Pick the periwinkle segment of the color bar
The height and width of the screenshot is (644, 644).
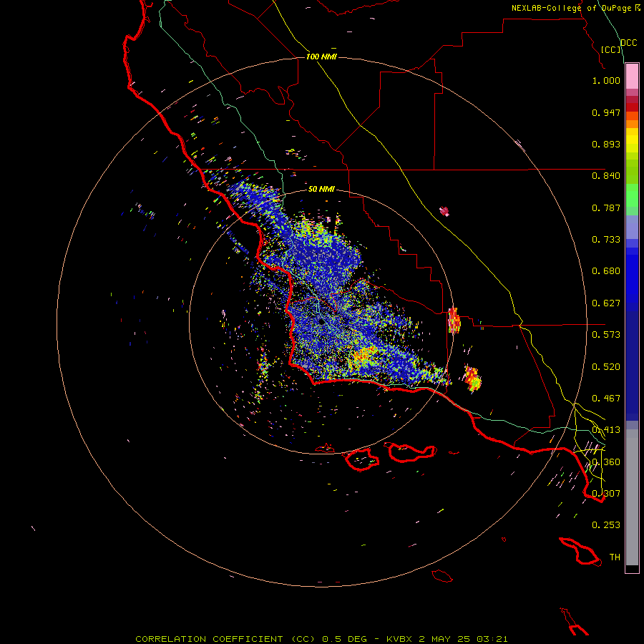pos(632,228)
